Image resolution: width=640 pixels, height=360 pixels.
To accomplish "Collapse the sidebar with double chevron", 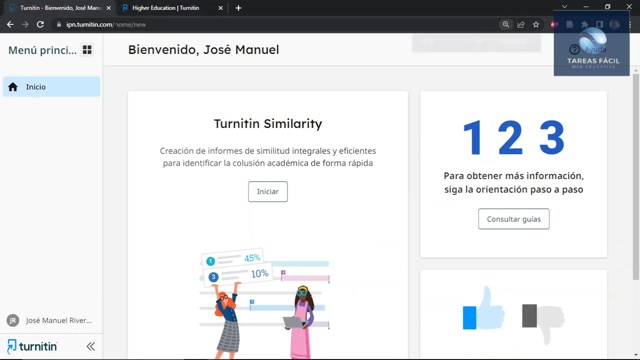I will coord(91,347).
